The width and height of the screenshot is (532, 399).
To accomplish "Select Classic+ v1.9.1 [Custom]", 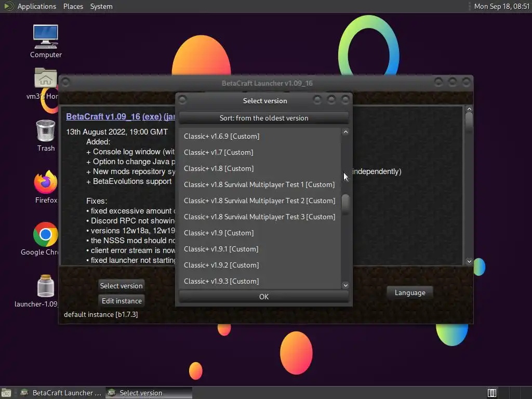I will click(x=260, y=249).
